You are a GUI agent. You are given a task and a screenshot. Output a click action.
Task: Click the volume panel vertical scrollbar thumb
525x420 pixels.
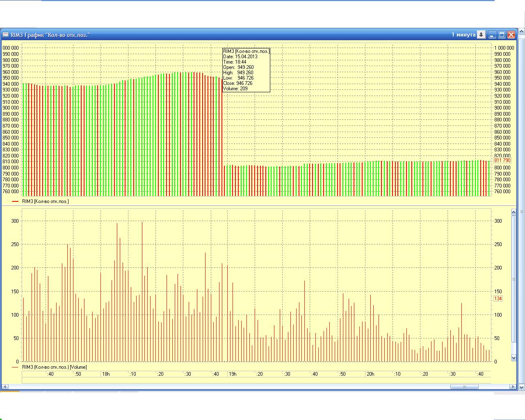pos(514,279)
